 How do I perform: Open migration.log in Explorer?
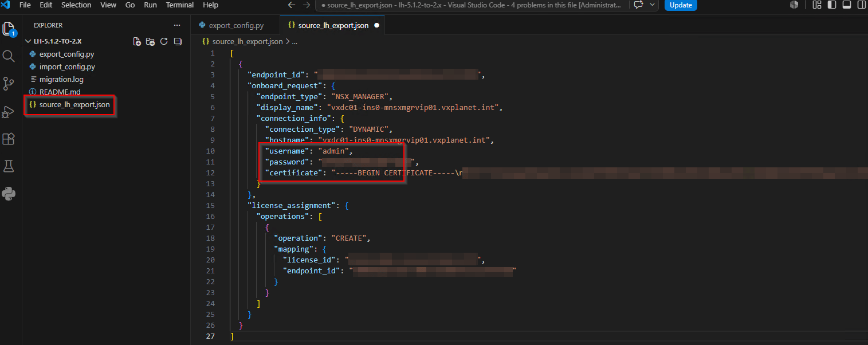pos(61,79)
